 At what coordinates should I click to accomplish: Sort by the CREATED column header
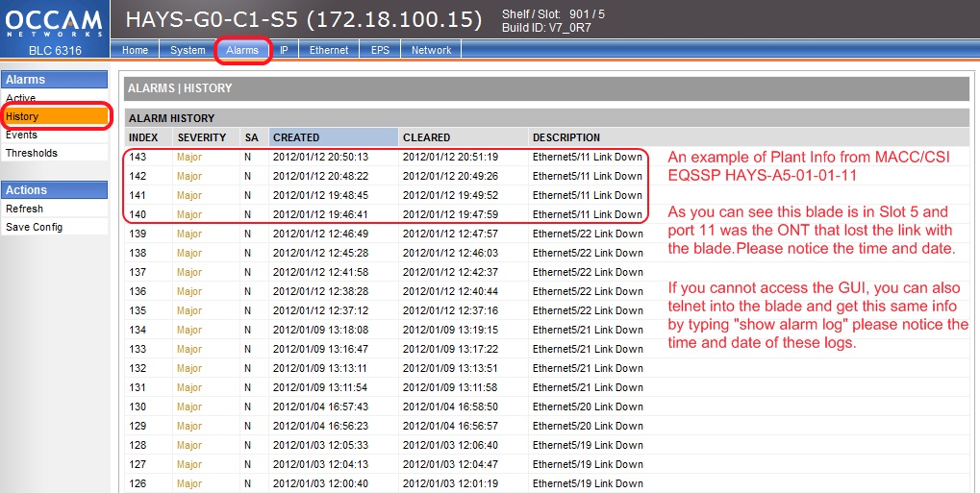[x=296, y=137]
